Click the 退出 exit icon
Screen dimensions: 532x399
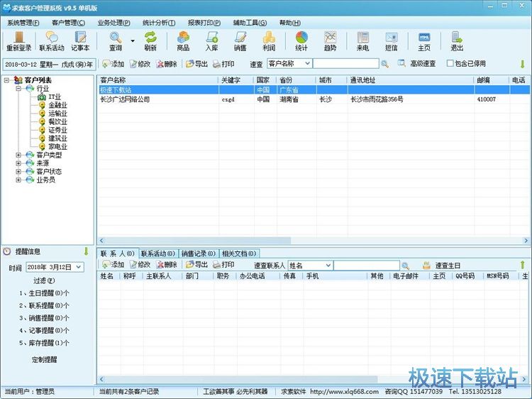tap(456, 41)
